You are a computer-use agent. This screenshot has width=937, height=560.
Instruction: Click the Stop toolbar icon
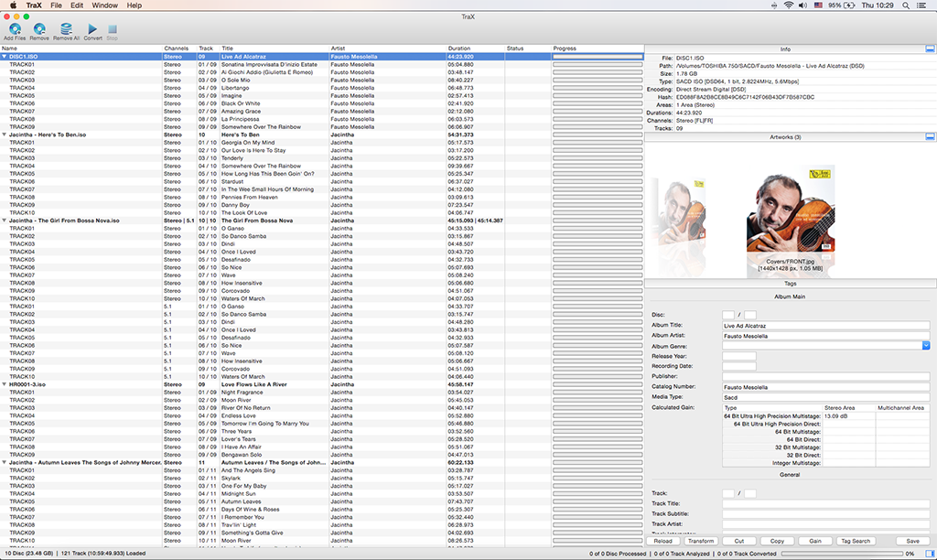113,28
